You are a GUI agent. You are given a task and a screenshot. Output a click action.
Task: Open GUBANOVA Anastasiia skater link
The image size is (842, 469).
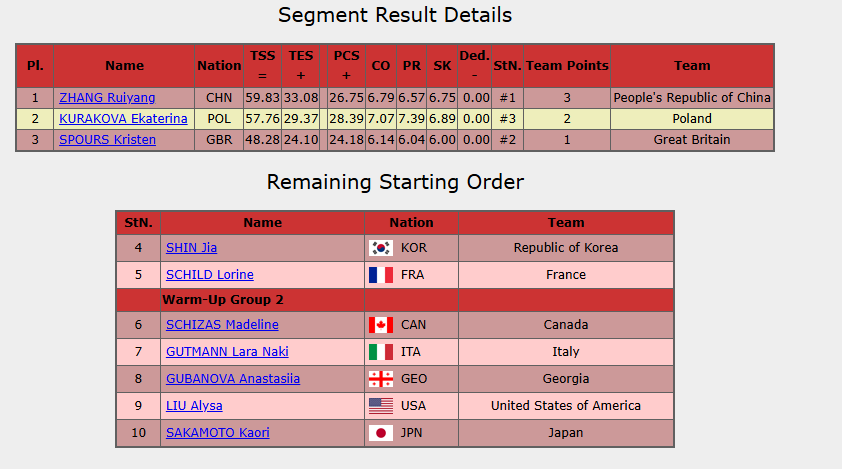point(232,379)
